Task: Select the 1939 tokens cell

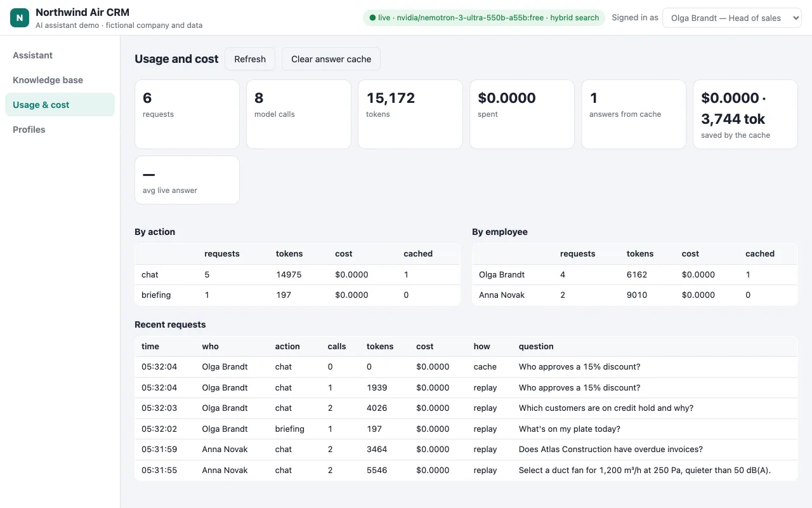Action: pos(377,387)
